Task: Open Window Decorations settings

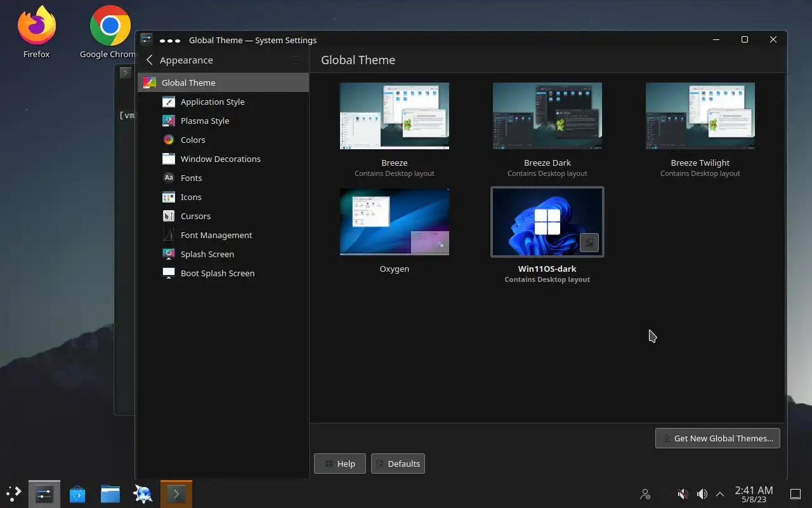Action: [223, 159]
